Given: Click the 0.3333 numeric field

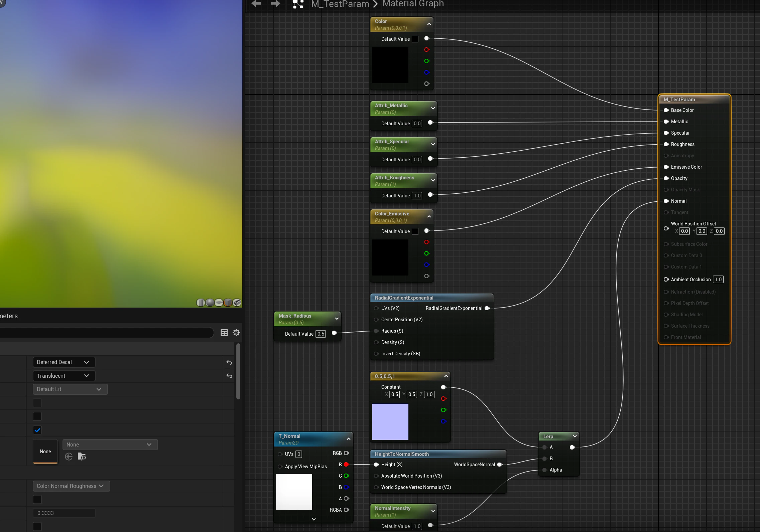Looking at the screenshot, I should (64, 513).
